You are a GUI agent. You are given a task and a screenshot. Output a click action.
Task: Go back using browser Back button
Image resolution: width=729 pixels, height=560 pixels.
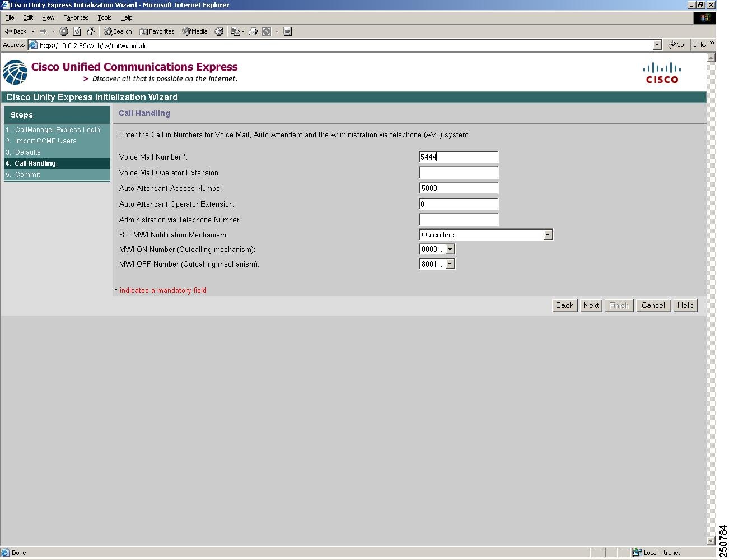coord(16,31)
